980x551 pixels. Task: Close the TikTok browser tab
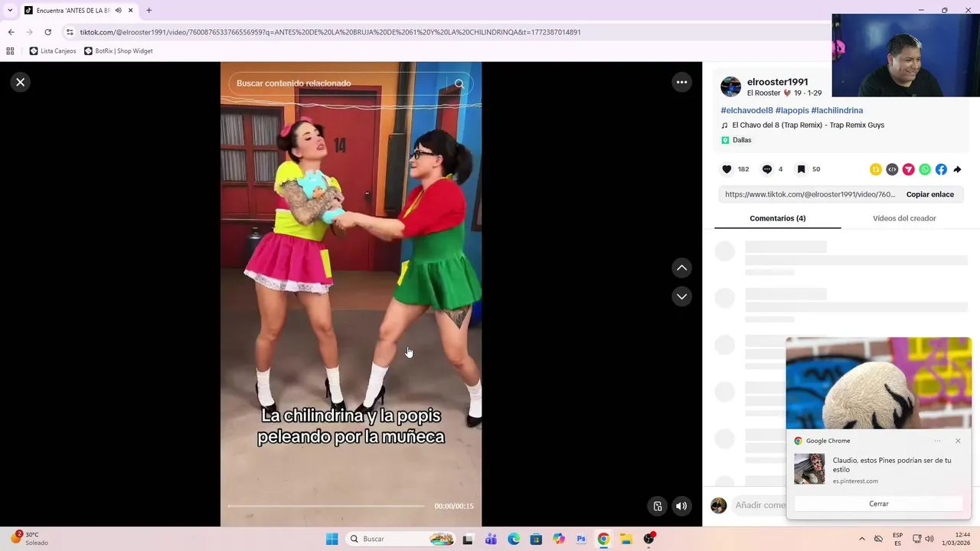pos(130,11)
